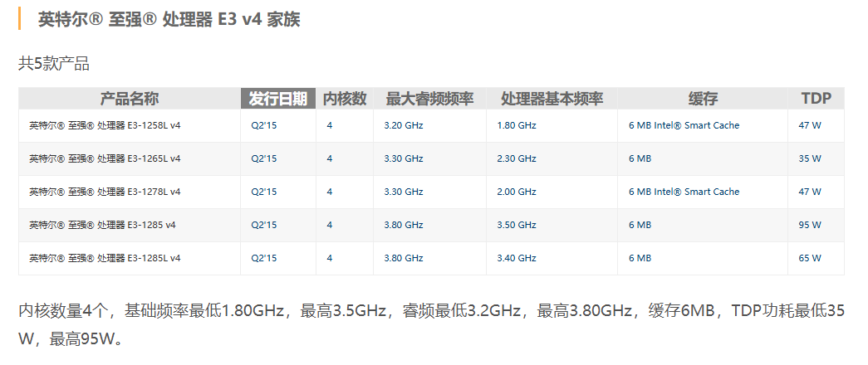Click the 1.80 GHz base frequency cell
Image resolution: width=868 pixels, height=365 pixels.
tap(516, 125)
